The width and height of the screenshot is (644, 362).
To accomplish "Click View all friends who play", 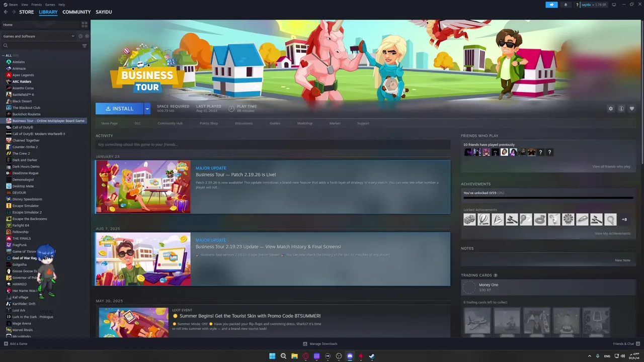I will (611, 166).
